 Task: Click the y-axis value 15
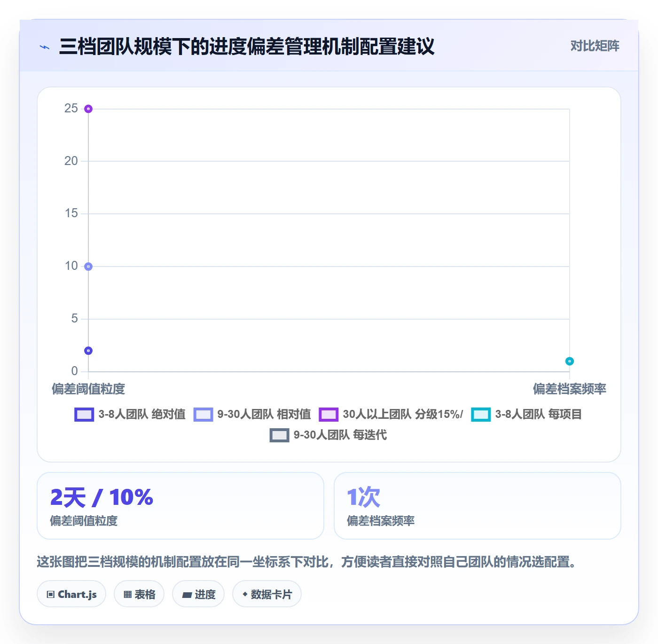click(71, 213)
